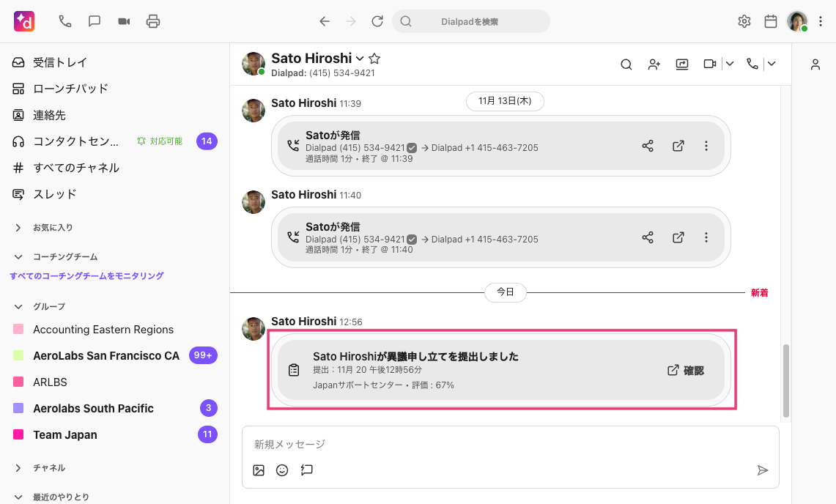The width and height of the screenshot is (836, 504).
Task: Open the video call options dropdown
Action: pos(730,64)
